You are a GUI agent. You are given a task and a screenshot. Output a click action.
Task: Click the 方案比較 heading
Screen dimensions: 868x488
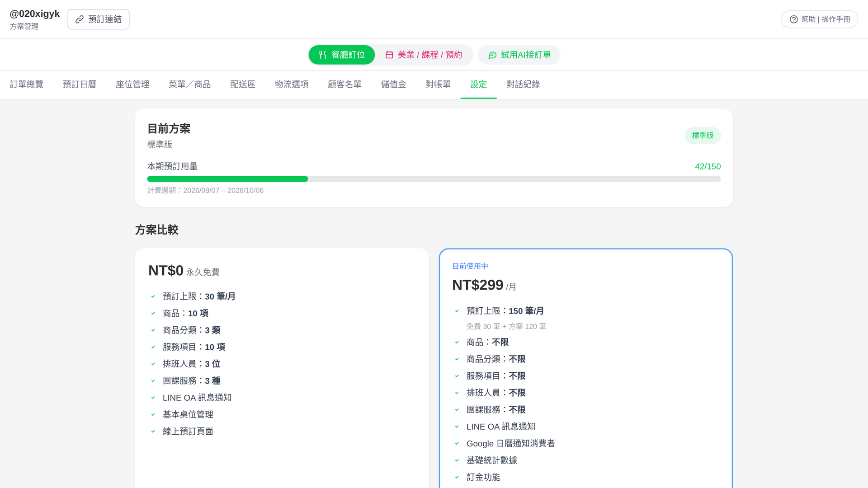(x=156, y=230)
